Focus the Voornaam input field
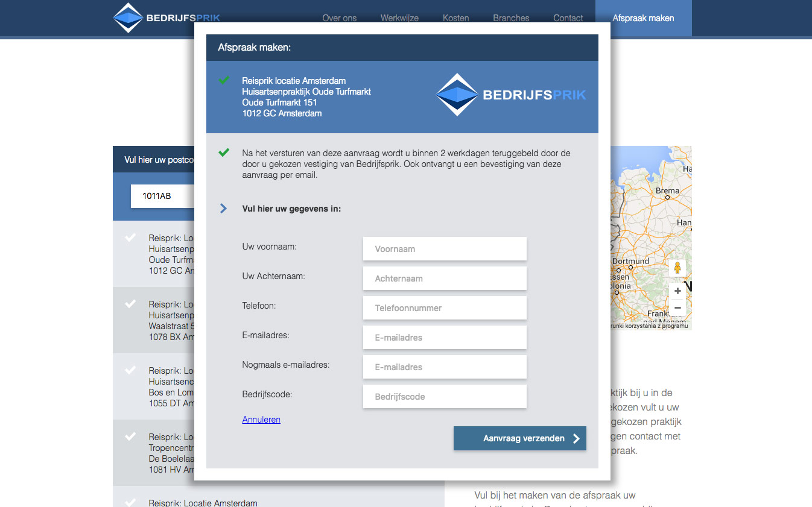 445,249
